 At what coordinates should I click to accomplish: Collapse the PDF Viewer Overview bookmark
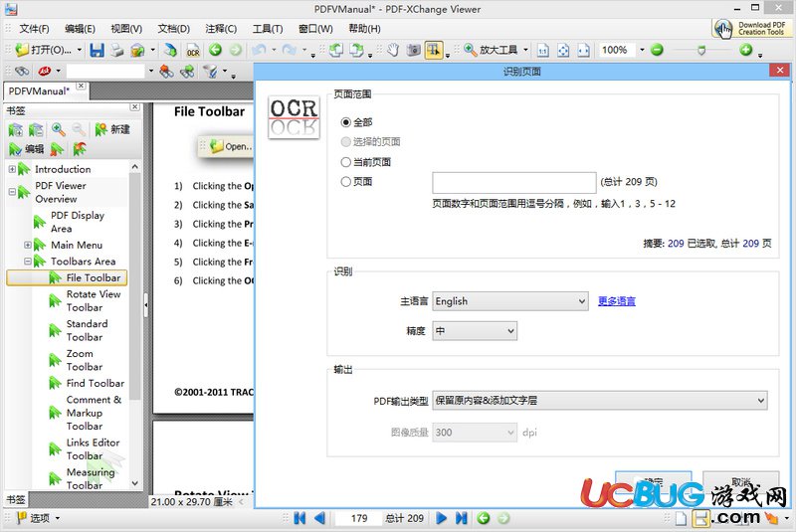[12, 192]
